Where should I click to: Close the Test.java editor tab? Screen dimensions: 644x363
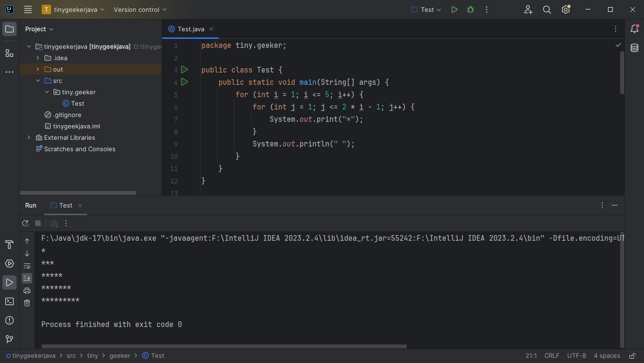211,29
